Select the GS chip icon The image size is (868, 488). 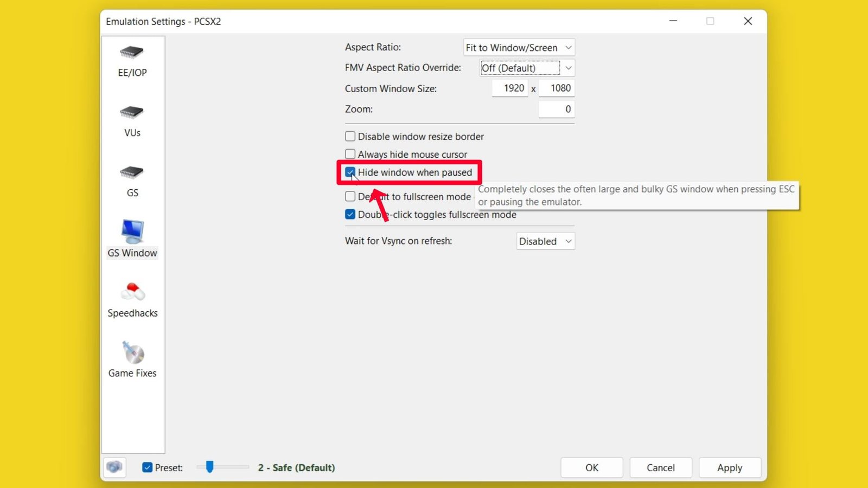(x=132, y=173)
